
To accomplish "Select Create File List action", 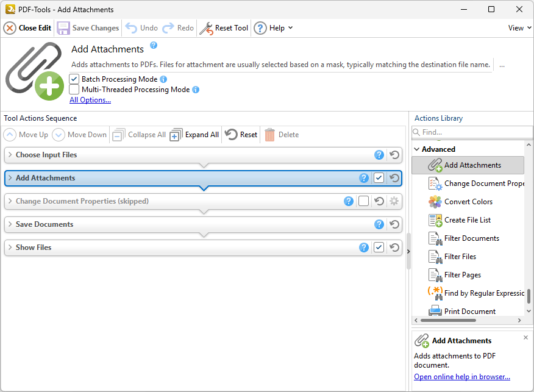I will tap(467, 220).
